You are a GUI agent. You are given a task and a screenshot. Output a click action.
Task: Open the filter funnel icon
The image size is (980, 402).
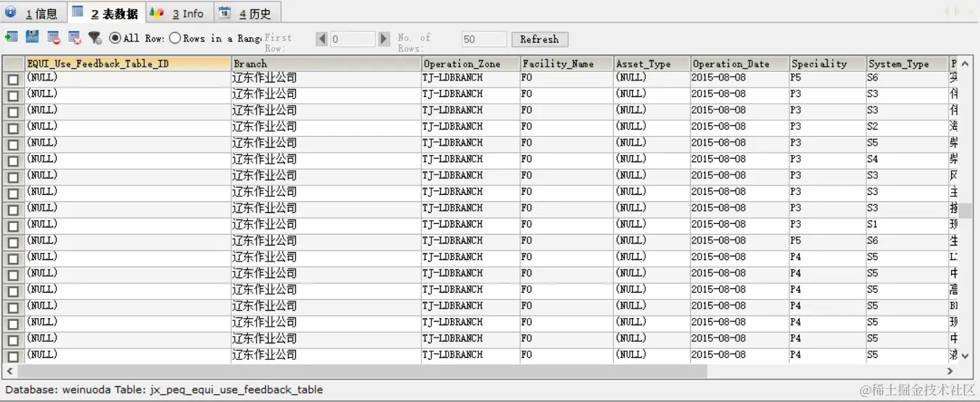coord(95,38)
